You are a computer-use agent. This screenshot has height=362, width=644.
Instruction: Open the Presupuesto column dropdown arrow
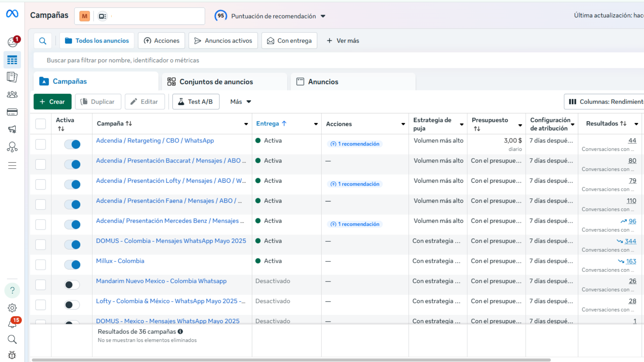(520, 125)
